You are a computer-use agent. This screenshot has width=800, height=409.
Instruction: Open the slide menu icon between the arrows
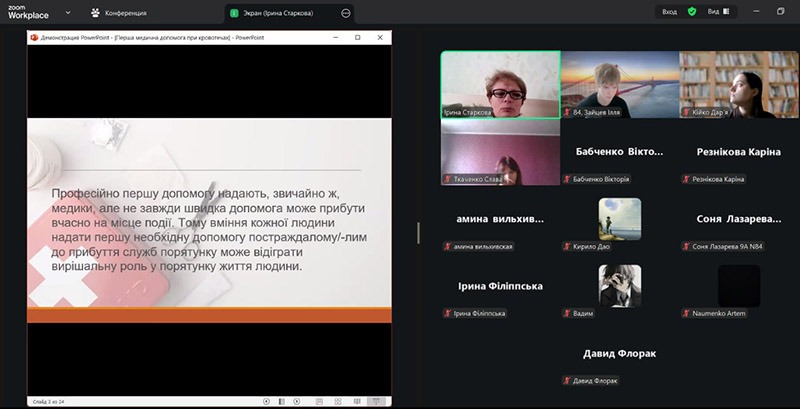point(283,401)
